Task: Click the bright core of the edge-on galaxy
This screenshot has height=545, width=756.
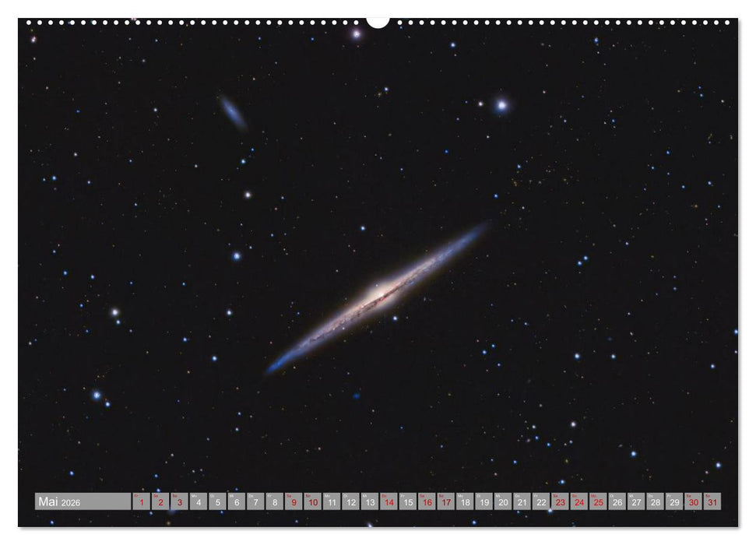Action: [x=379, y=295]
